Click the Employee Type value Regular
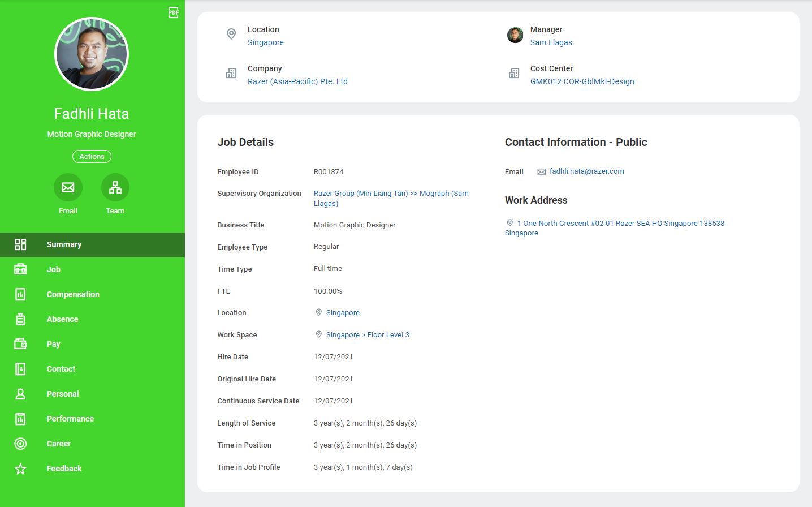This screenshot has width=812, height=507. 326,247
